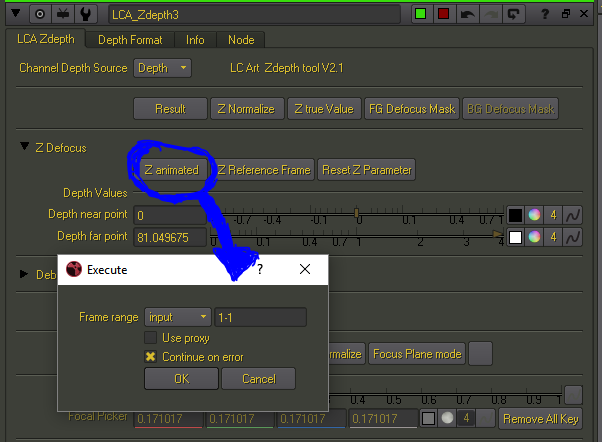Open the Frame range input dropdown
This screenshot has width=602, height=442.
coord(177,317)
